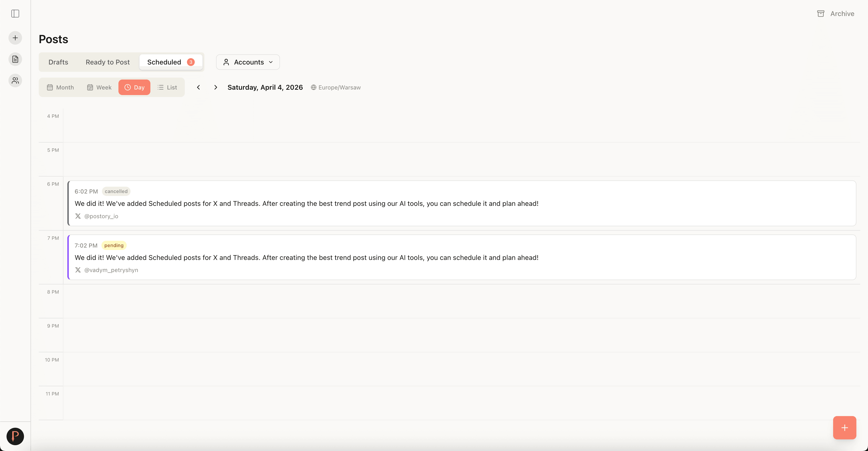Go to next day chevron
The height and width of the screenshot is (451, 868).
(x=216, y=87)
